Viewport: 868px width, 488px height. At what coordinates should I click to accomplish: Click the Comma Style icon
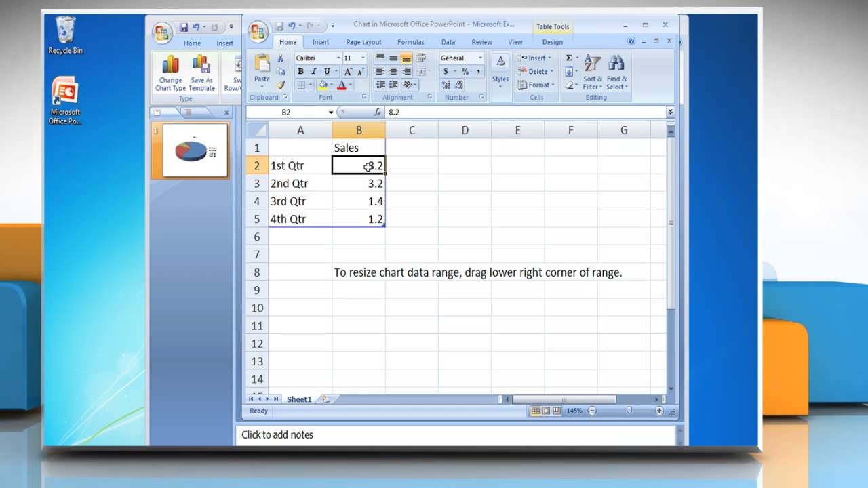[x=478, y=72]
